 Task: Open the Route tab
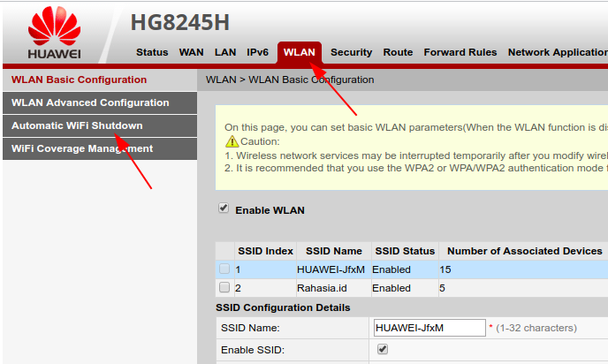tap(398, 52)
